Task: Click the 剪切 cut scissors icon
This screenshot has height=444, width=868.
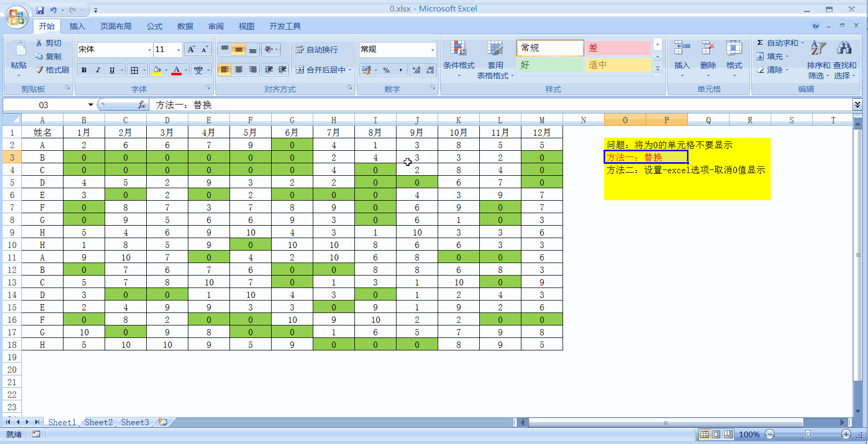Action: click(x=39, y=43)
